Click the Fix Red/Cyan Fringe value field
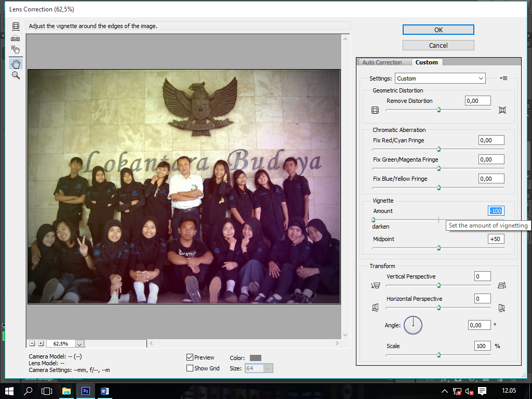 click(491, 140)
